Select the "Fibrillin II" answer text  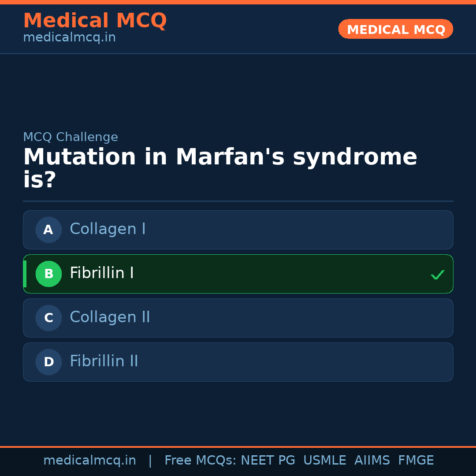[x=104, y=361]
